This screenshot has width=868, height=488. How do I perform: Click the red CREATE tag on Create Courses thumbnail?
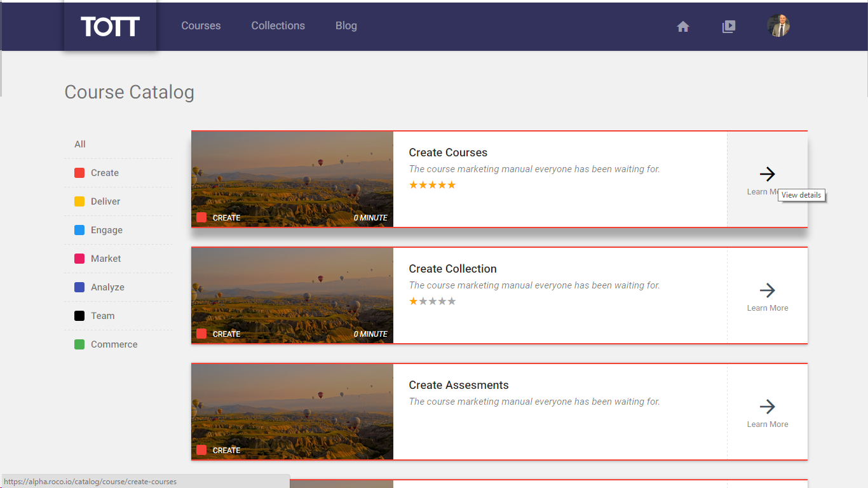tap(219, 217)
